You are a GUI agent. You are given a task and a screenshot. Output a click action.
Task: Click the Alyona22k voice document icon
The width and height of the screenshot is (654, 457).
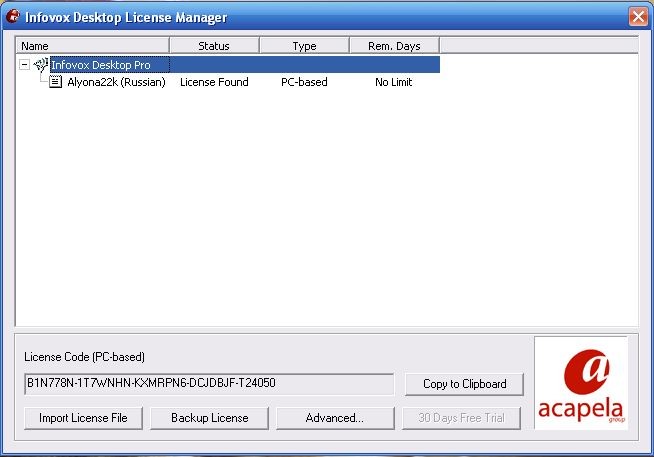(55, 81)
